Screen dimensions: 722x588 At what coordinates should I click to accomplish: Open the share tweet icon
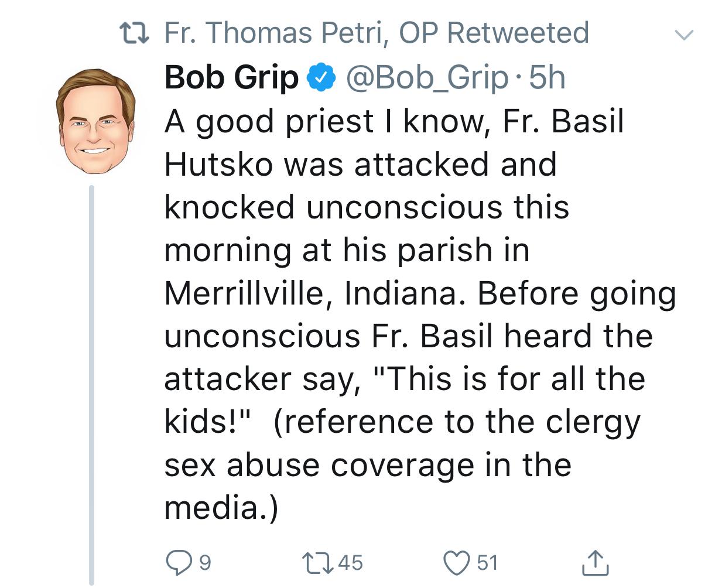(595, 562)
